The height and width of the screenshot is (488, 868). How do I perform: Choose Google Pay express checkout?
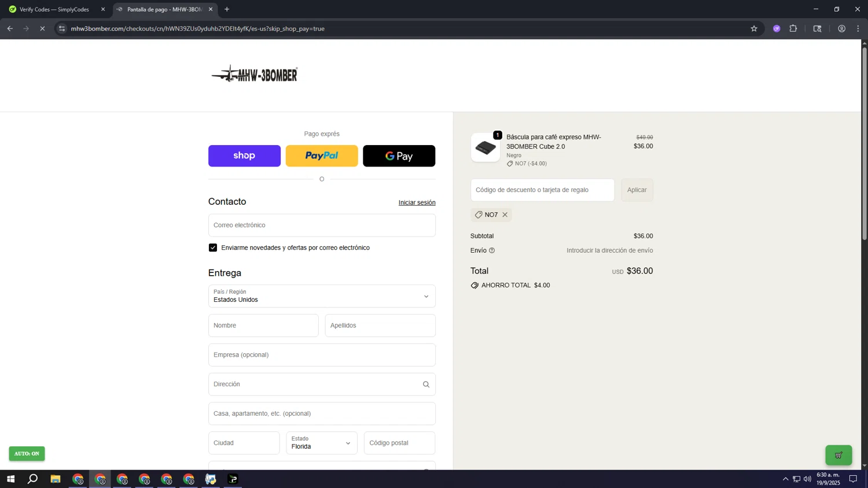coord(399,156)
